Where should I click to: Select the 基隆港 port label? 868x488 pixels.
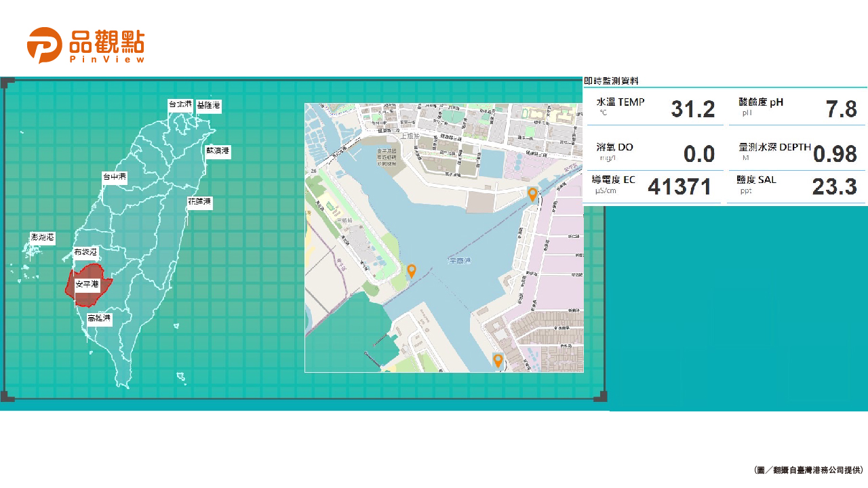tap(209, 106)
